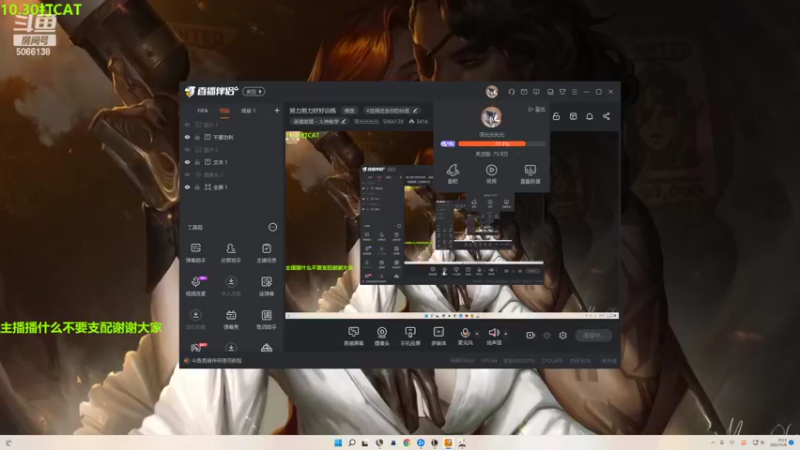Click the small avatar in title bar
The width and height of the screenshot is (800, 450).
tap(492, 92)
